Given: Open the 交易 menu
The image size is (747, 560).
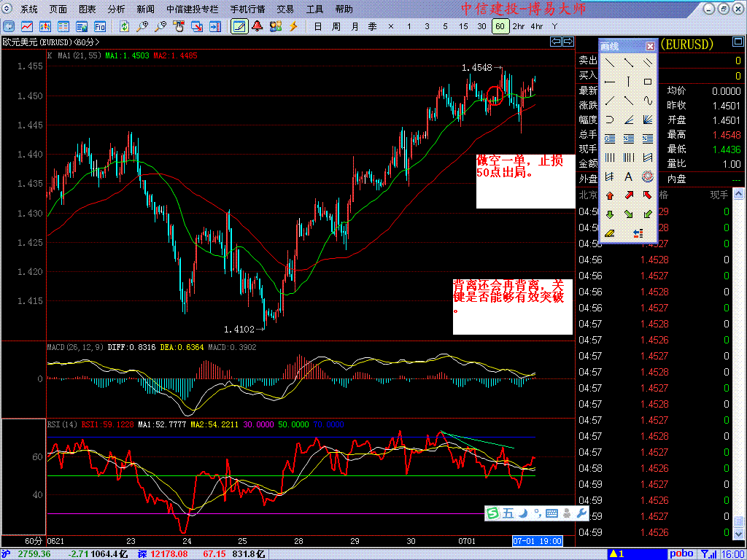Looking at the screenshot, I should click(x=285, y=9).
